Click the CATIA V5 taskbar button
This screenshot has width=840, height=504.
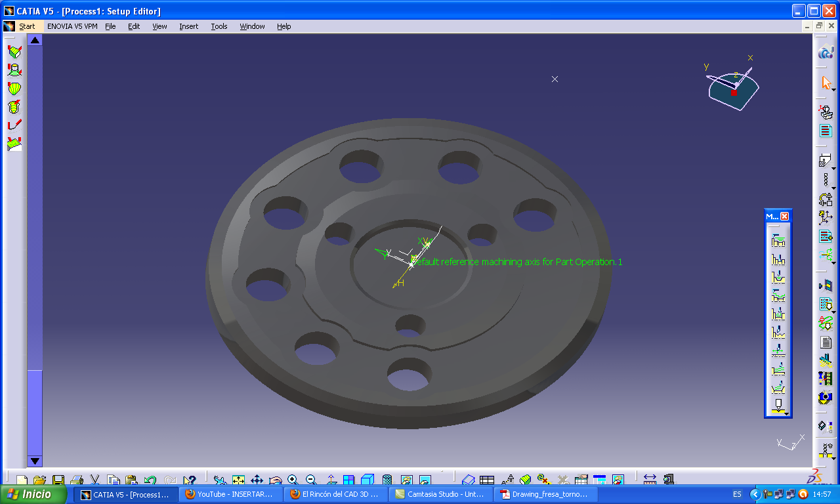pos(125,495)
